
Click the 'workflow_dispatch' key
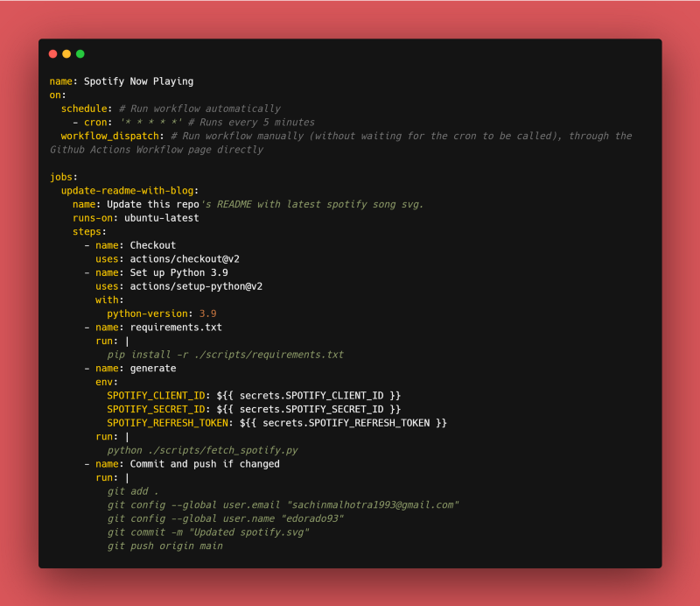click(x=112, y=136)
